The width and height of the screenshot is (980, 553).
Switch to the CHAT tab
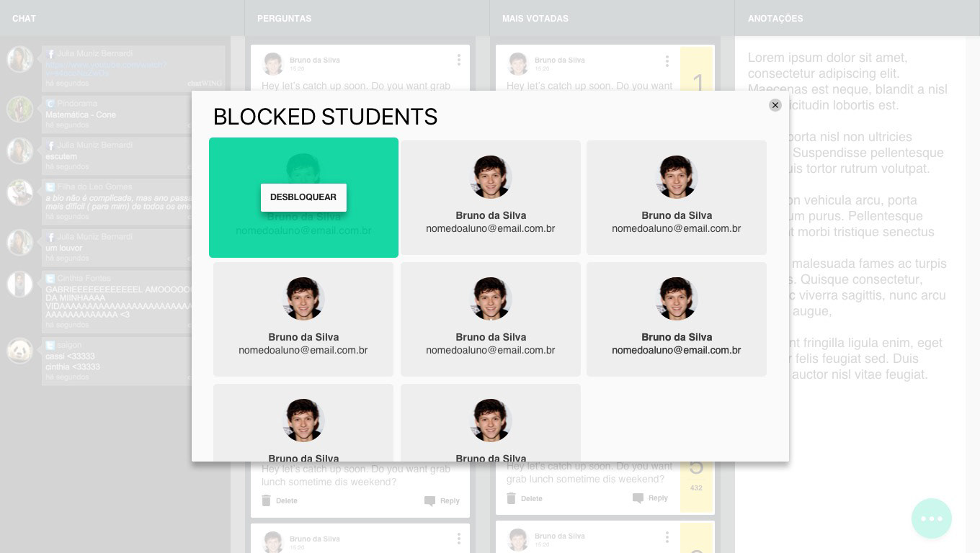(x=24, y=18)
